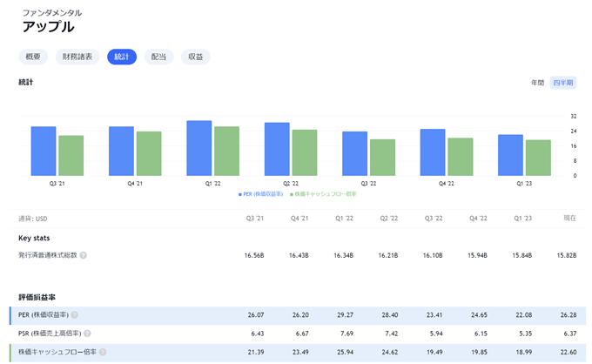Image resolution: width=592 pixels, height=364 pixels.
Task: Select 四半期 period view
Action: click(563, 83)
